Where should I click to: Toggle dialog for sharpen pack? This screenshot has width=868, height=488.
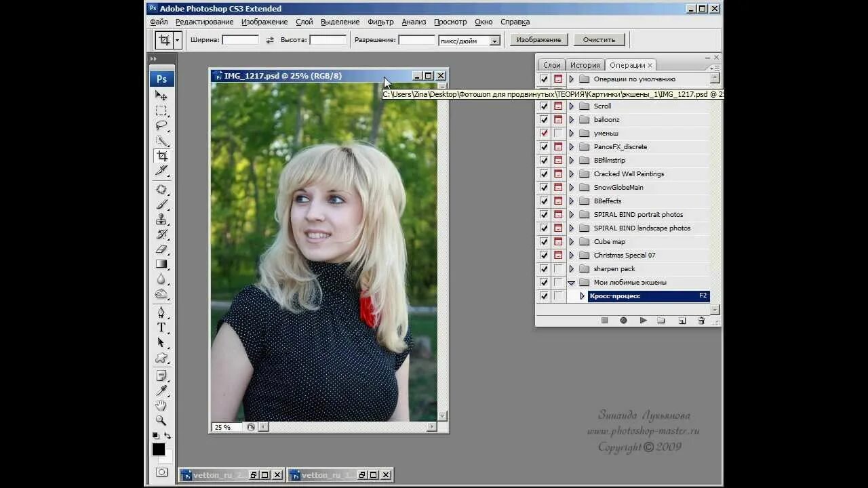coord(558,268)
